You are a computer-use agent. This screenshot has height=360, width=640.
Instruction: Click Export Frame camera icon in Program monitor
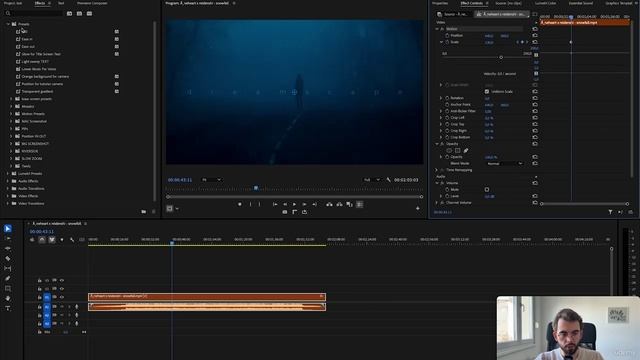[x=284, y=212]
